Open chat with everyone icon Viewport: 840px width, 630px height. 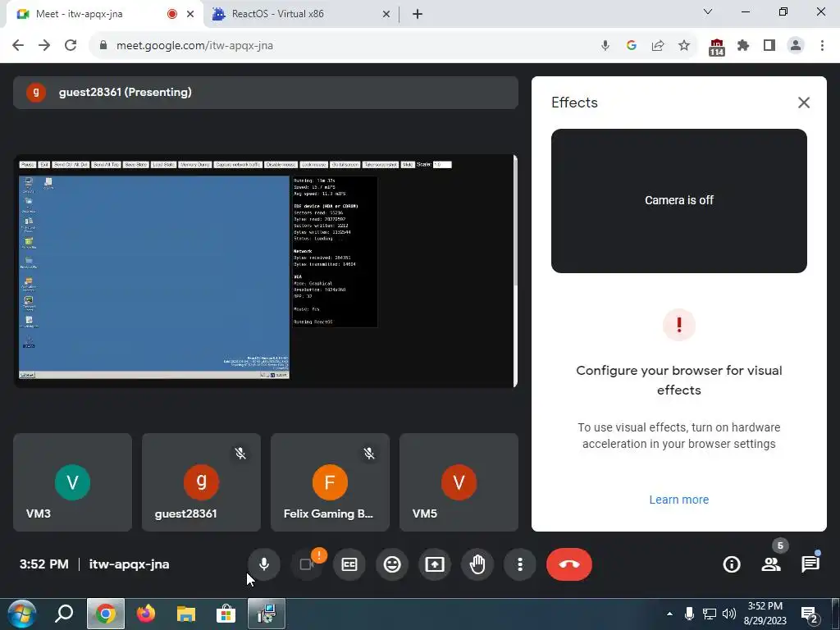(x=810, y=564)
